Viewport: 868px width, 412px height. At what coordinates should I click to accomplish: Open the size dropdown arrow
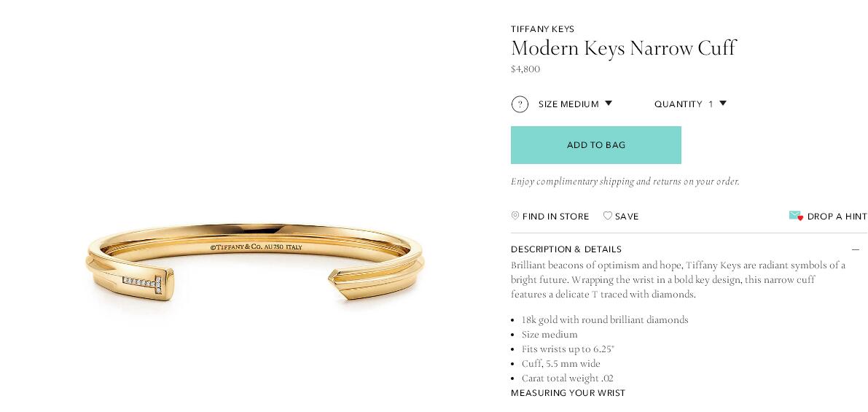609,104
